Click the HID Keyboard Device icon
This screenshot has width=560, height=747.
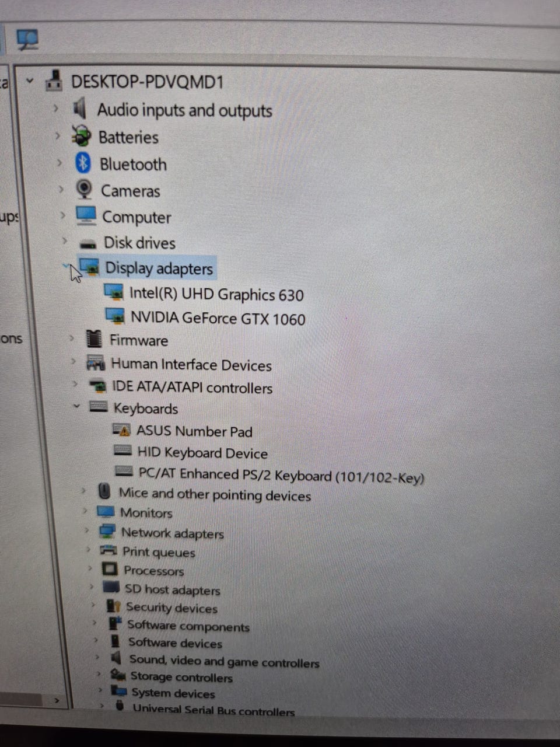click(123, 451)
